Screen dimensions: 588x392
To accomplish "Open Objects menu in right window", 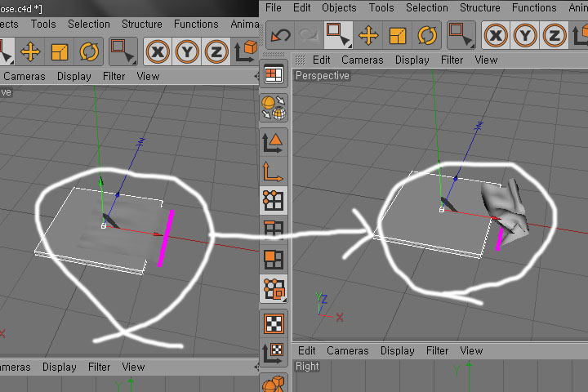I will coord(339,7).
